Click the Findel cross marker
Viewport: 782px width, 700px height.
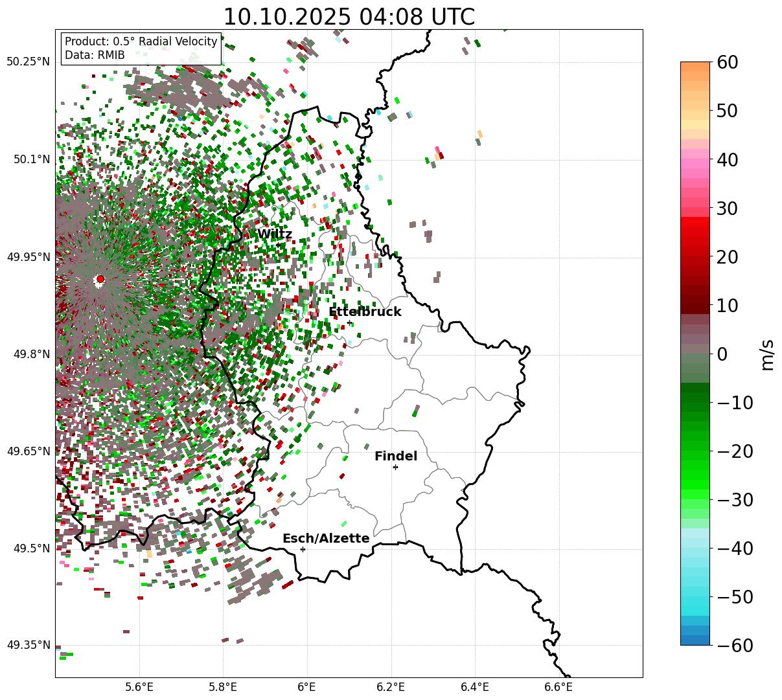395,467
